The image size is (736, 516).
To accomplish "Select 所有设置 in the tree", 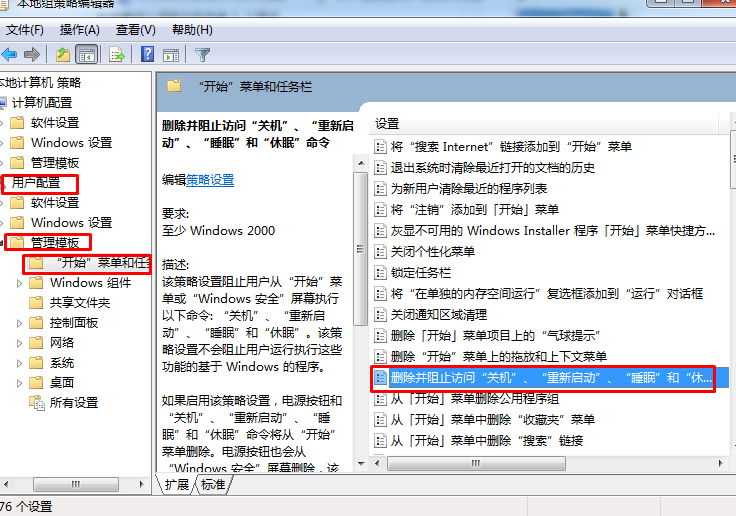I will pos(74,402).
